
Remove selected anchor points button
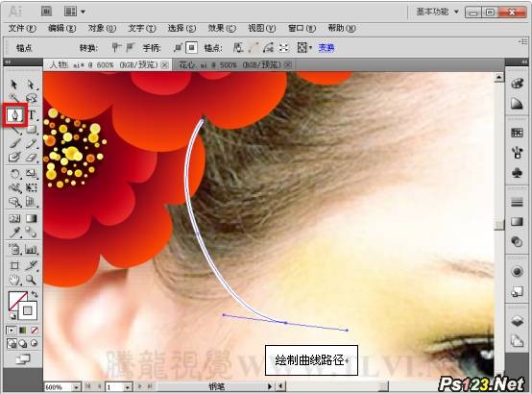coord(238,47)
